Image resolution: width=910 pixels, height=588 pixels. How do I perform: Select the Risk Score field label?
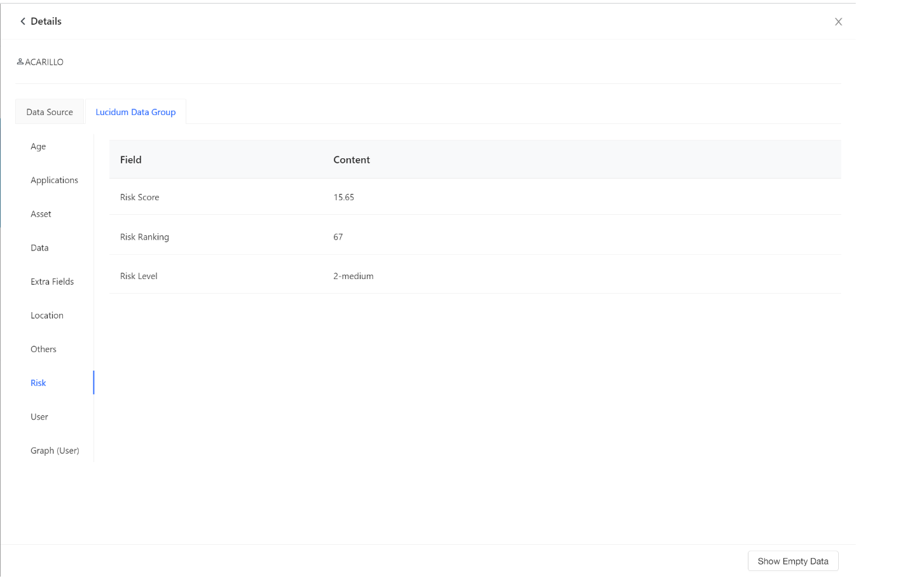[140, 197]
